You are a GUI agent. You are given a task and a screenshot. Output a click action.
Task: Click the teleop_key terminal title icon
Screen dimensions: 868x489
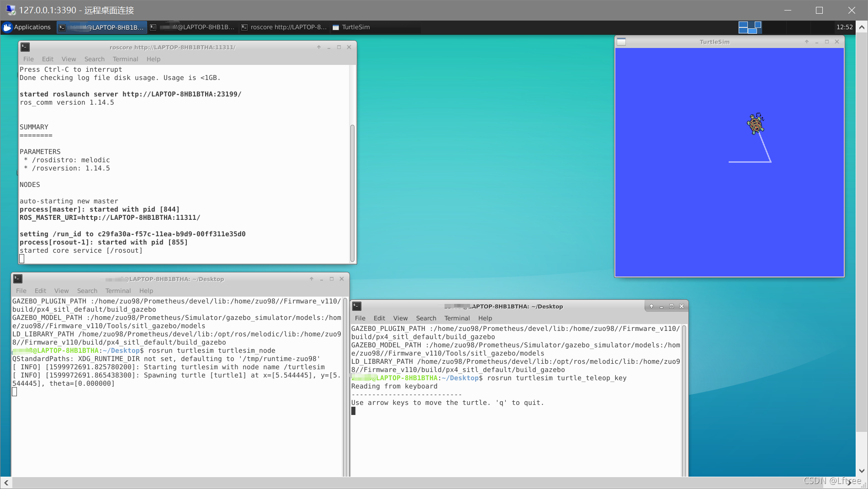pyautogui.click(x=357, y=306)
